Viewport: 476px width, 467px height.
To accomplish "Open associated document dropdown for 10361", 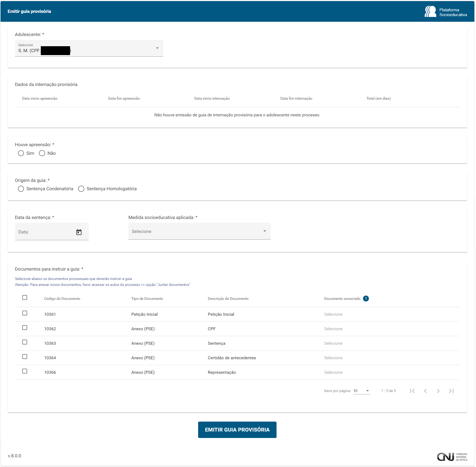I will (333, 314).
